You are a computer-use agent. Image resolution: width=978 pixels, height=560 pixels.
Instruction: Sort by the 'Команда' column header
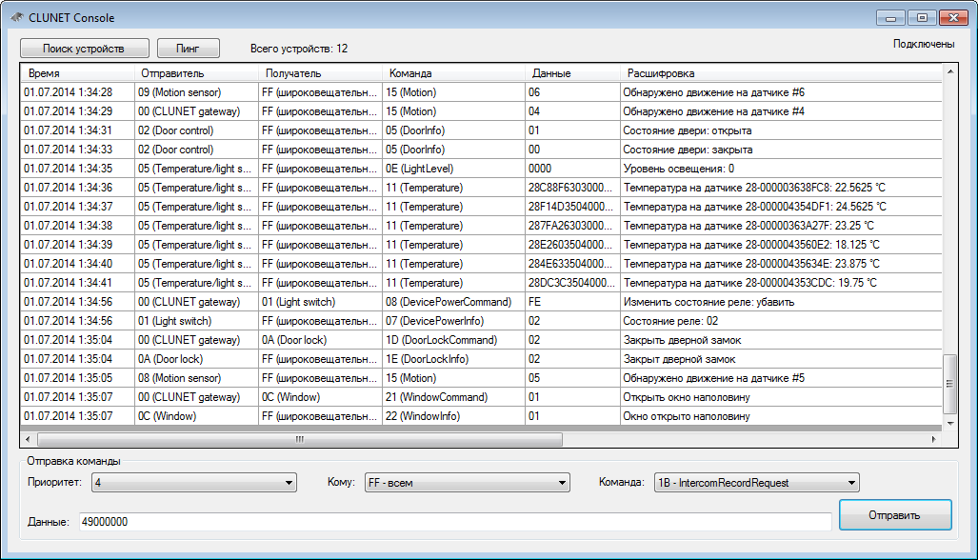(x=453, y=73)
